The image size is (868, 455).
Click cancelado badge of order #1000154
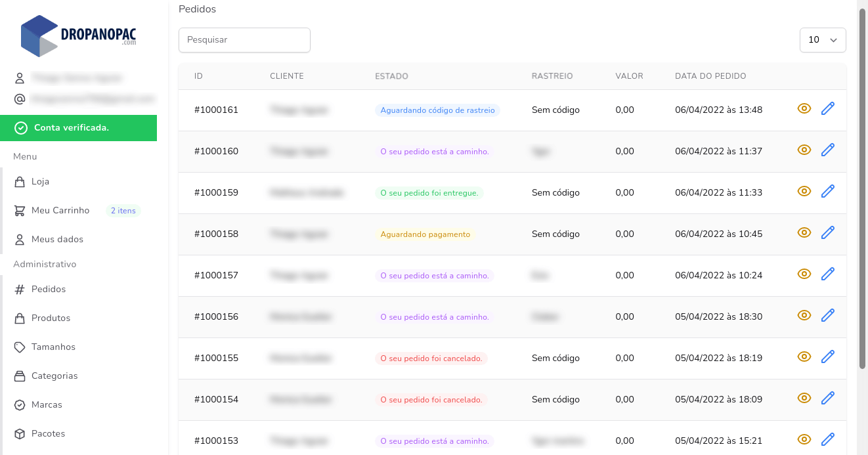point(431,400)
